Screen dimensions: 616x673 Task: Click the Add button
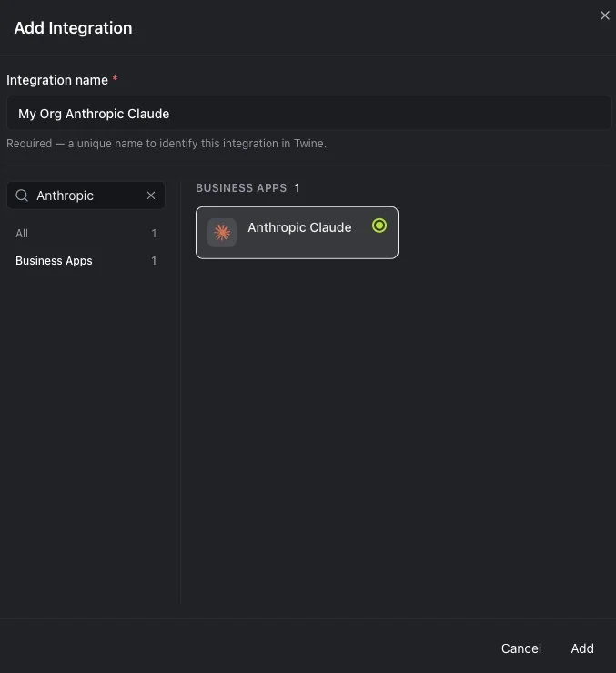tap(582, 648)
